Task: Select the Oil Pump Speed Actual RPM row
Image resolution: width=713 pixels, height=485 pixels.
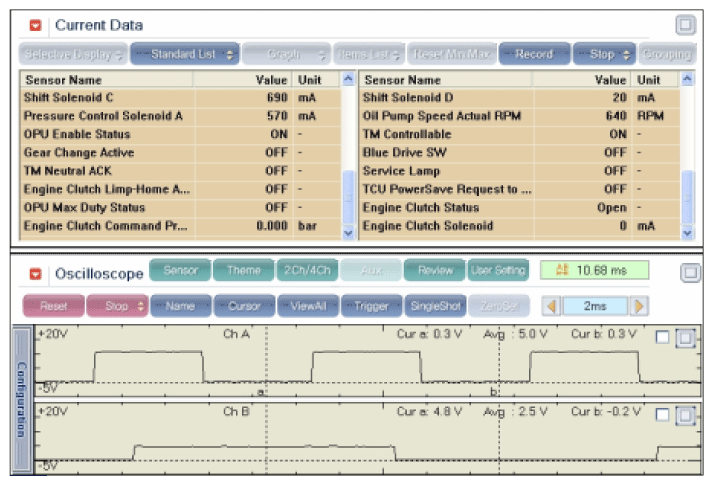Action: 520,116
